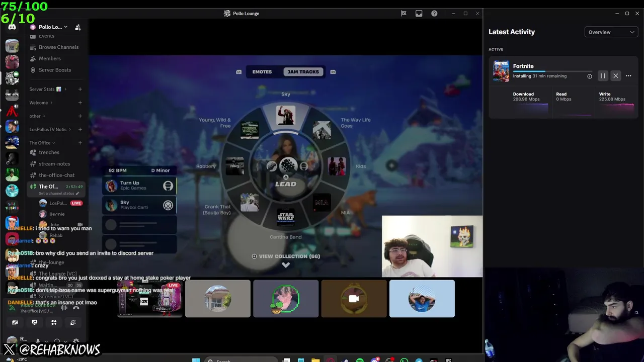This screenshot has height=362, width=644.
Task: Expand the LosPollosTV Notis category
Action: (x=50, y=130)
